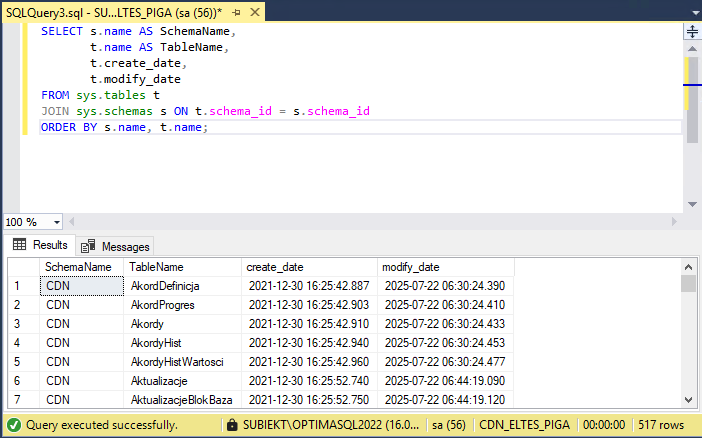
Task: Click modify_date 2025-07-22 06:30:24.433 cell
Action: point(446,324)
